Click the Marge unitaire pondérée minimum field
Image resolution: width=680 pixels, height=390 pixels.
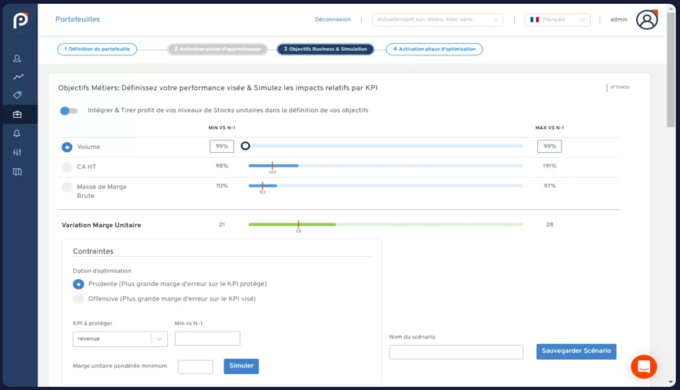tap(195, 367)
